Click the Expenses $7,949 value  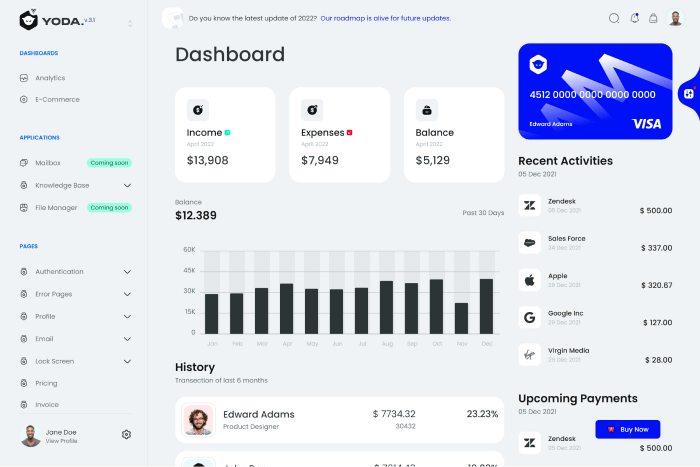[320, 160]
